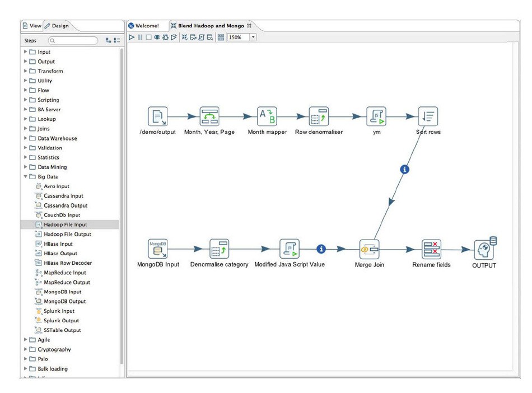Switch to the View tab
This screenshot has height=393, width=532.
[x=31, y=25]
